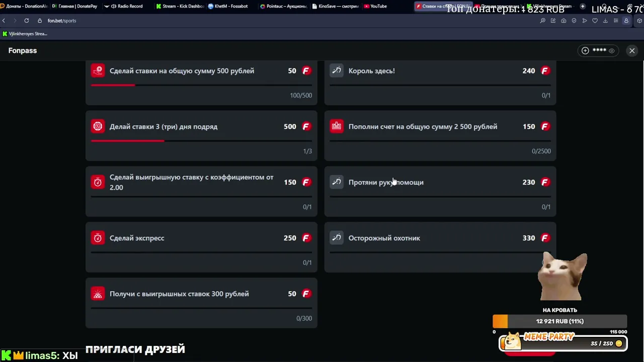
Task: Click the masked balance '****'
Action: (599, 51)
